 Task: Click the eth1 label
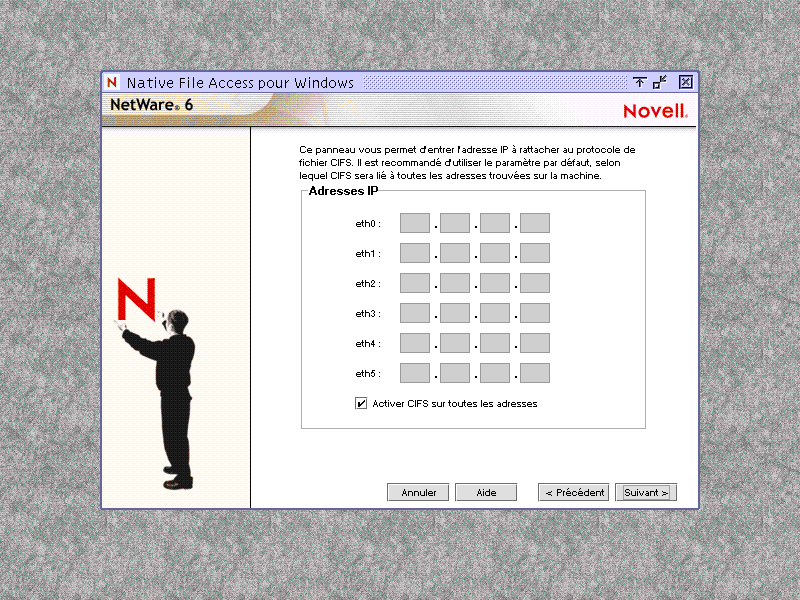pos(368,254)
